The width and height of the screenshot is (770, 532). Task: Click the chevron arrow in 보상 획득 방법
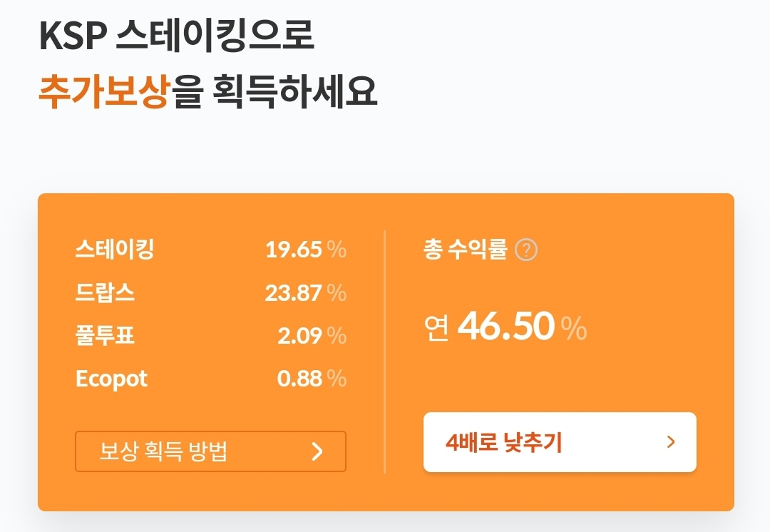click(x=317, y=451)
